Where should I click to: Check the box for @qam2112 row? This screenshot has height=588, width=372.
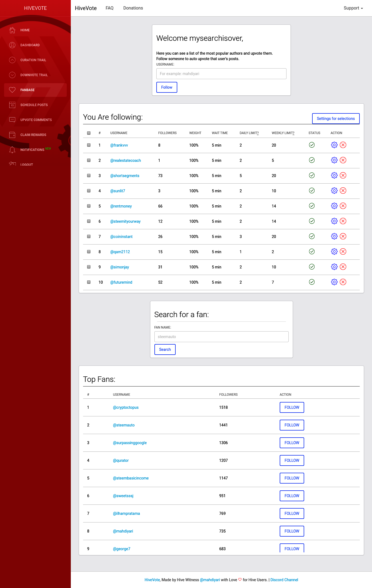(89, 252)
